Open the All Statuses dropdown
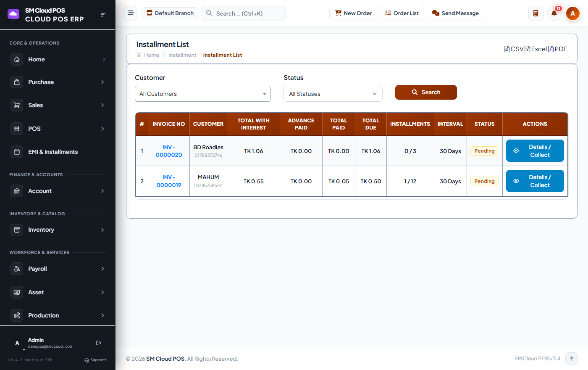Image resolution: width=588 pixels, height=370 pixels. coord(333,94)
